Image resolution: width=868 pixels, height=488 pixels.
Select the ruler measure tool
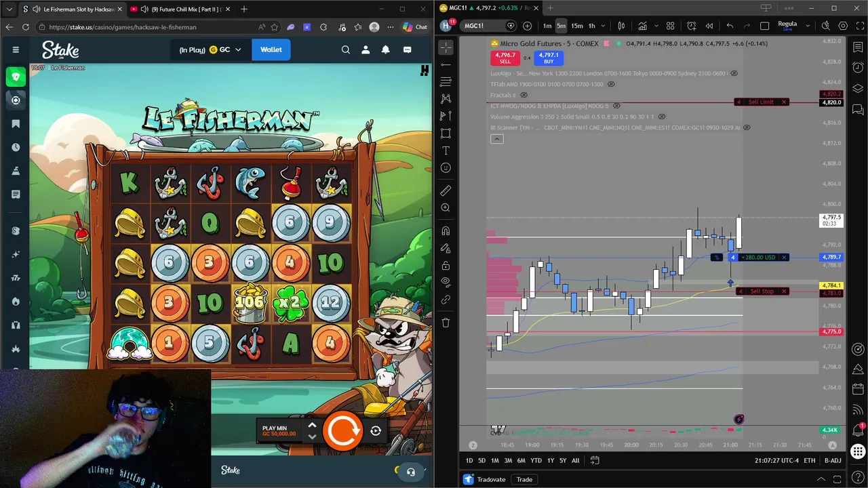click(446, 190)
